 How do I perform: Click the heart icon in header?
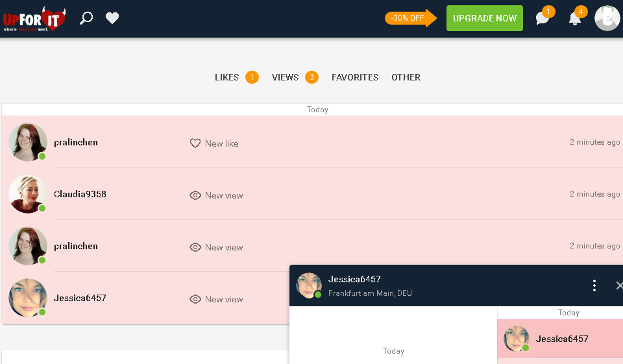pos(112,18)
